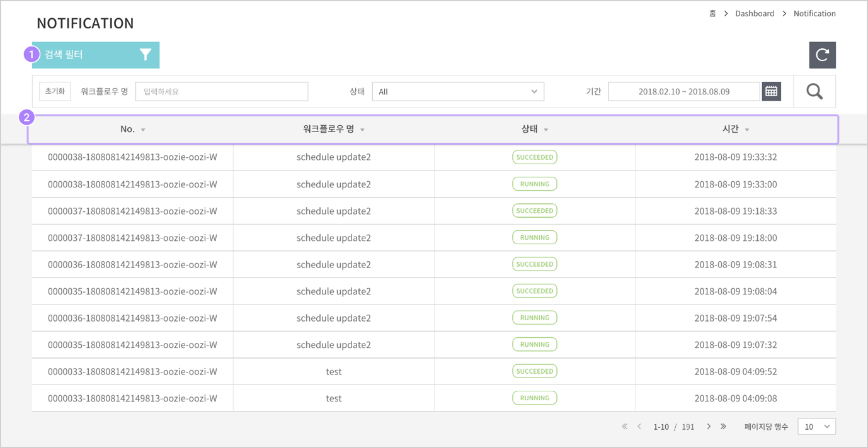Viewport: 868px width, 448px height.
Task: Click RUNNING badge at 19:33:00 row
Action: [535, 184]
